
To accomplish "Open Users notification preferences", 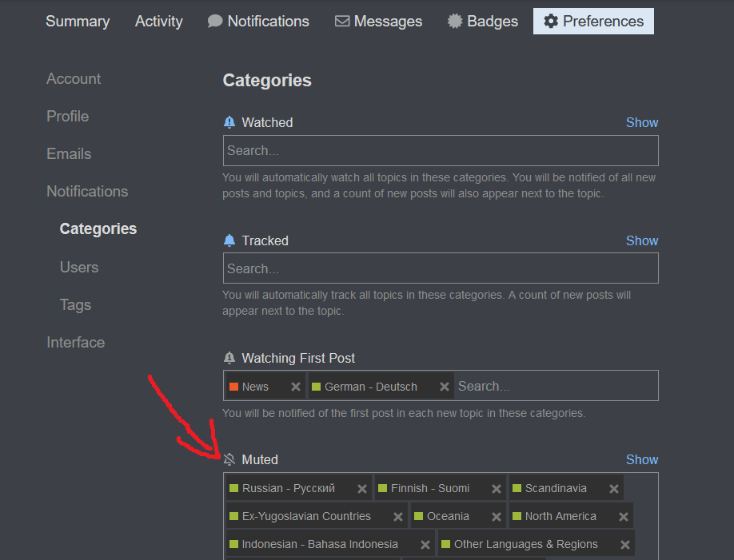I will [x=79, y=267].
